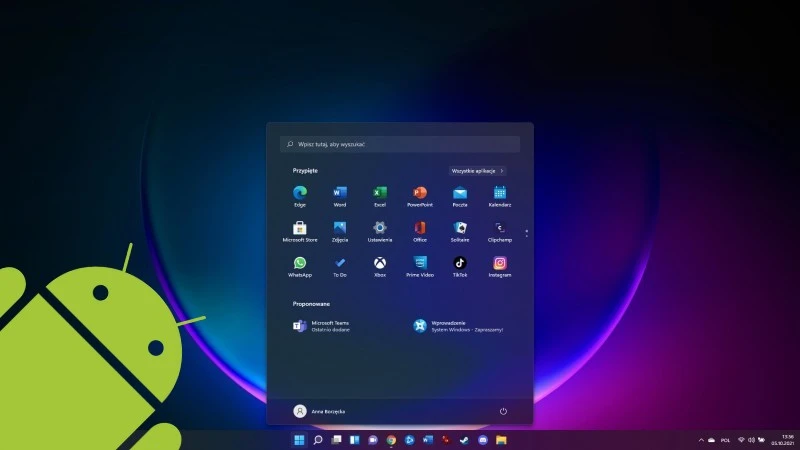Switch to Chrome on the taskbar

tap(391, 440)
